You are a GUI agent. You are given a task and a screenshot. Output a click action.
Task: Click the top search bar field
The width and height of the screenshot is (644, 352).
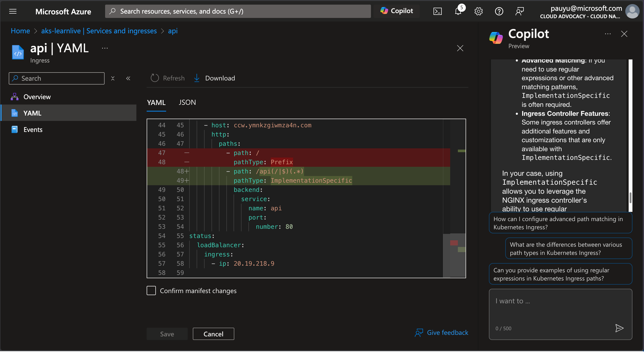point(238,11)
